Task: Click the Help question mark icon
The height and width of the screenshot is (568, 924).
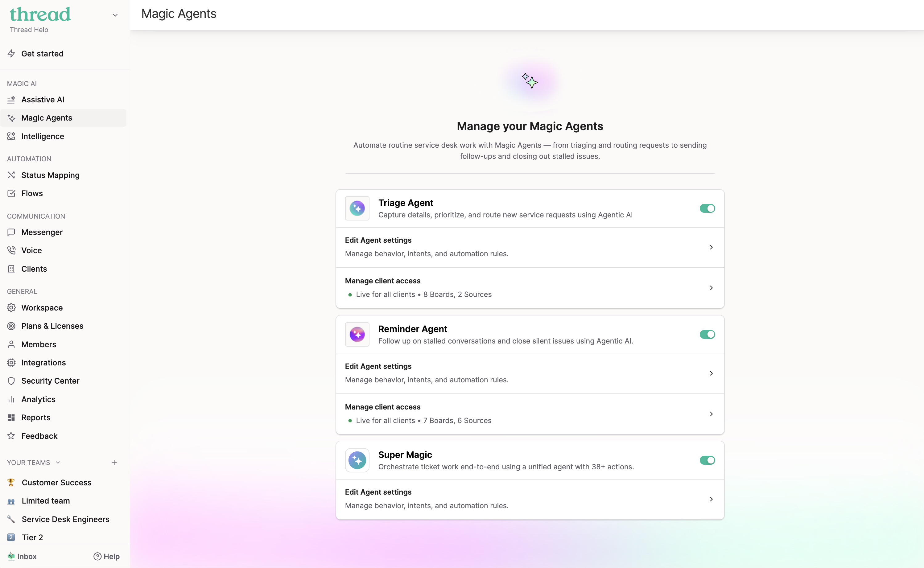Action: point(98,556)
